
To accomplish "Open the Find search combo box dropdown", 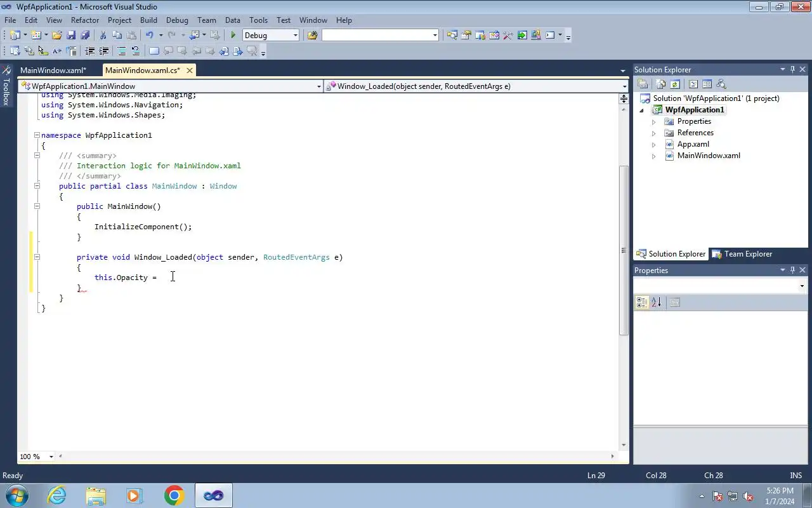I will click(x=435, y=36).
